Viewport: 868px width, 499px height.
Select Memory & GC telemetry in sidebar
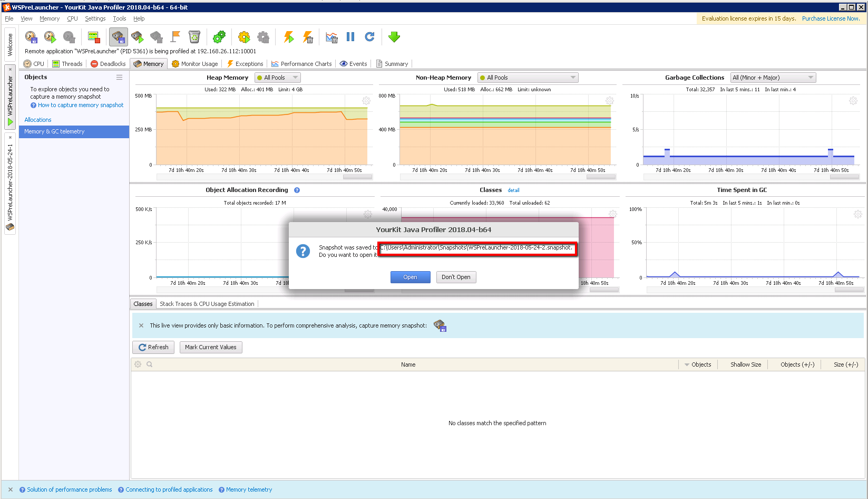[54, 131]
